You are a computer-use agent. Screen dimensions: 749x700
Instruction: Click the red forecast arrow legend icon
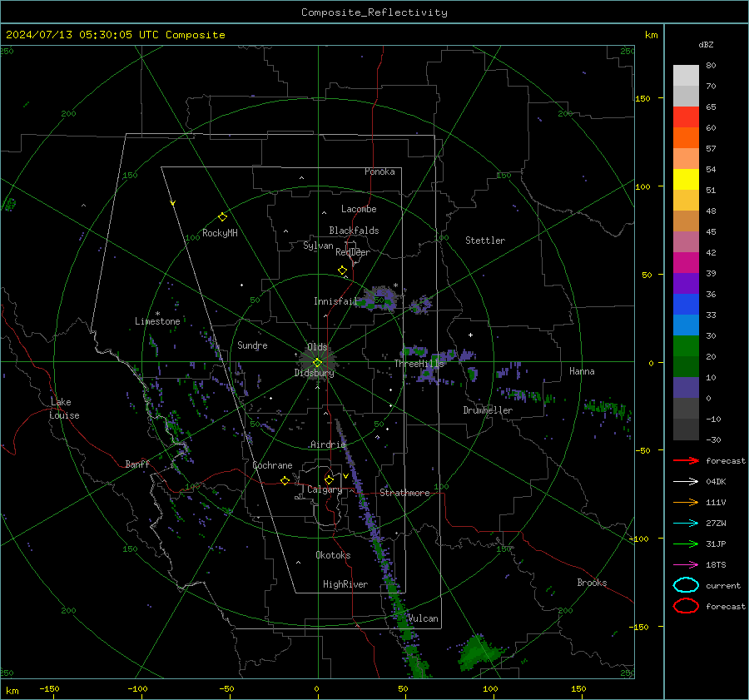(686, 460)
